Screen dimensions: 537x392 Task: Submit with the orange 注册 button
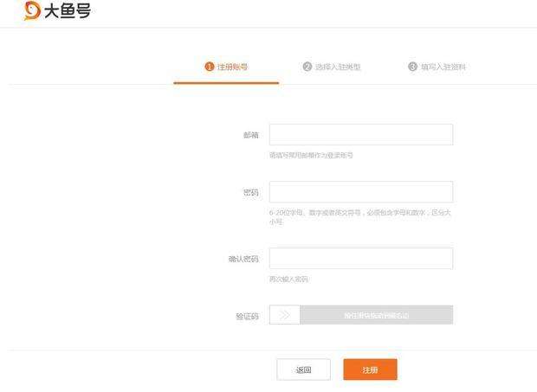[370, 370]
